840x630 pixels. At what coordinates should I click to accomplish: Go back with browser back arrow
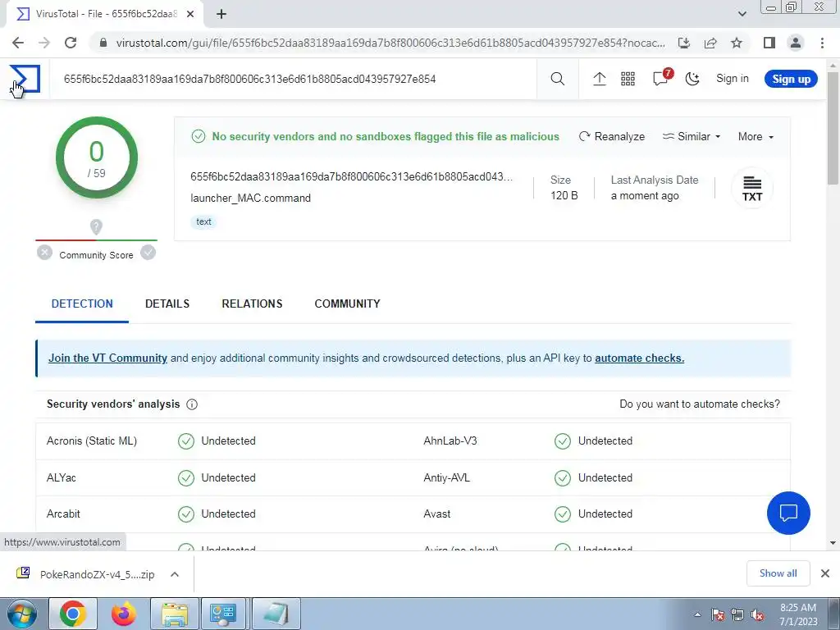pyautogui.click(x=18, y=43)
